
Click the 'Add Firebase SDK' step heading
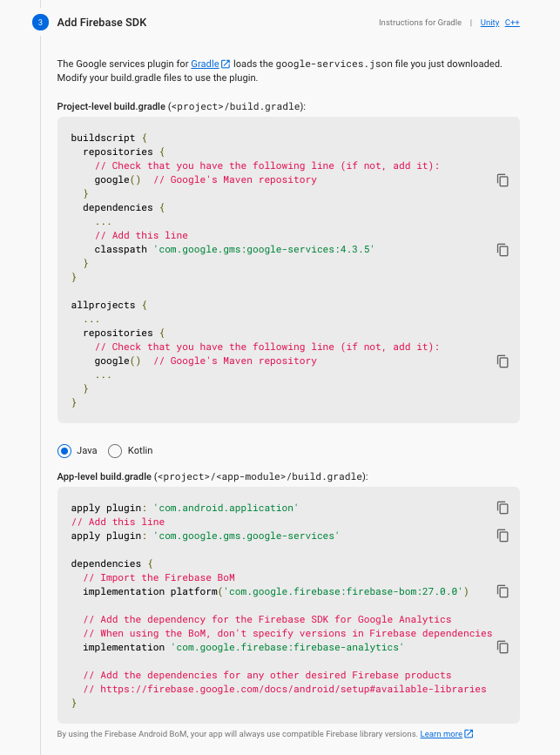pyautogui.click(x=102, y=22)
